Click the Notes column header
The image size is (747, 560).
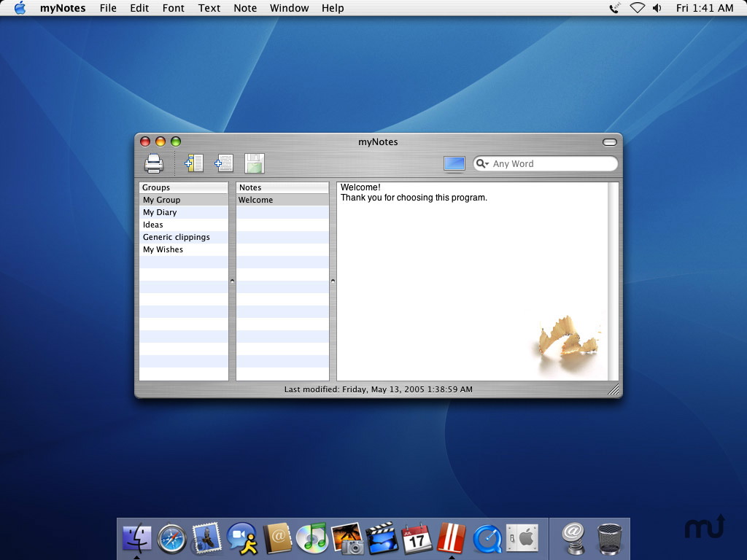(282, 187)
